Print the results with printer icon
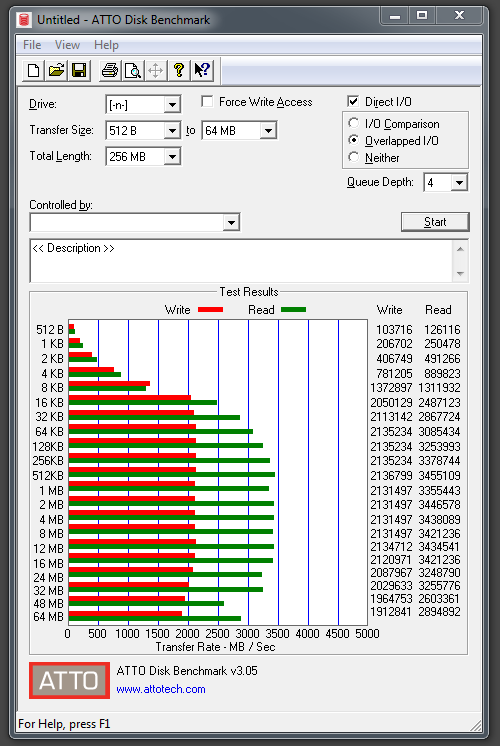The image size is (500, 746). coord(110,71)
